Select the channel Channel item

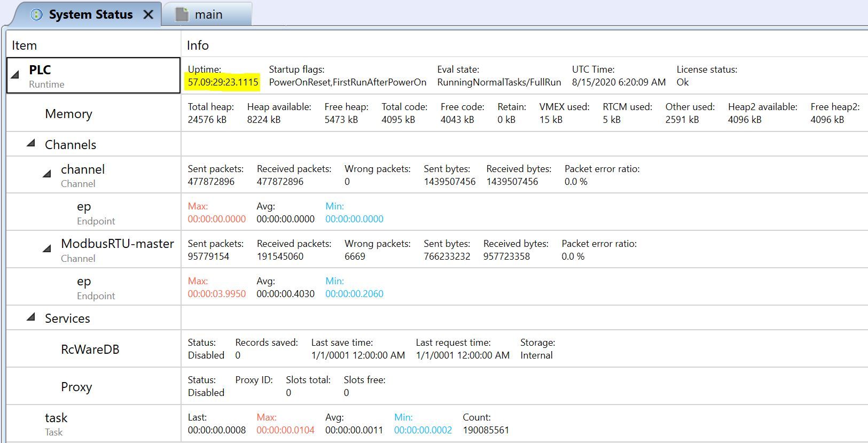[83, 175]
